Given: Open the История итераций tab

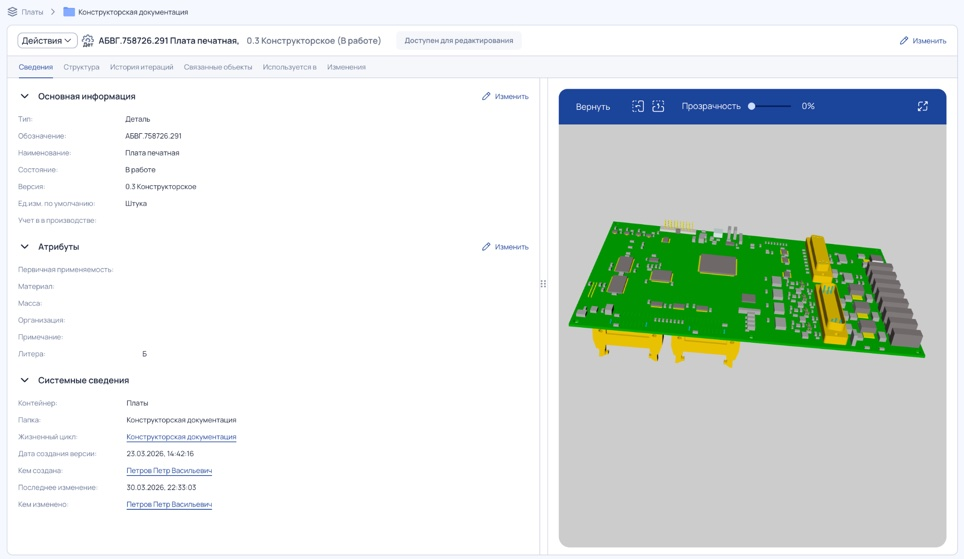Looking at the screenshot, I should pyautogui.click(x=141, y=67).
